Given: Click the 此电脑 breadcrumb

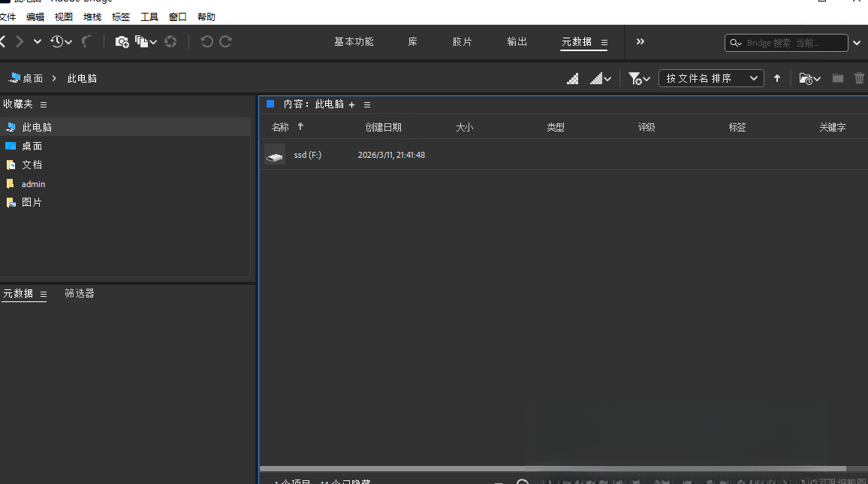Looking at the screenshot, I should (82, 79).
